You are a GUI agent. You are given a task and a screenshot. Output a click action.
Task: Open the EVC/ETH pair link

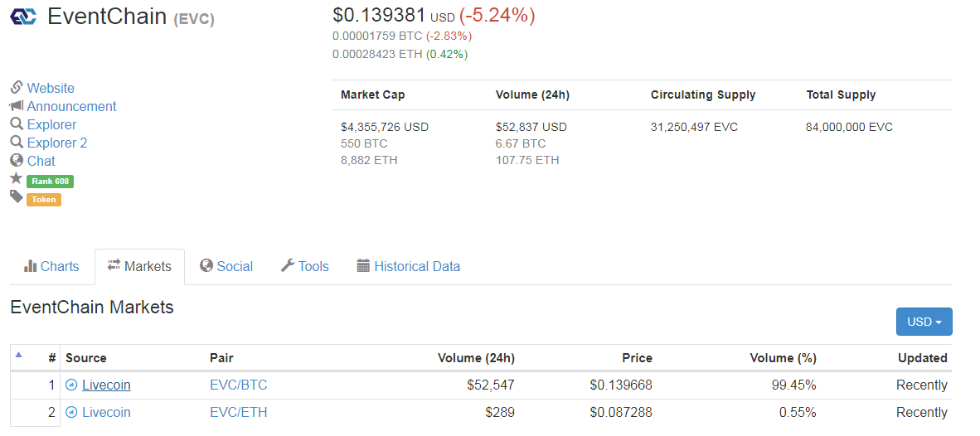coord(239,412)
